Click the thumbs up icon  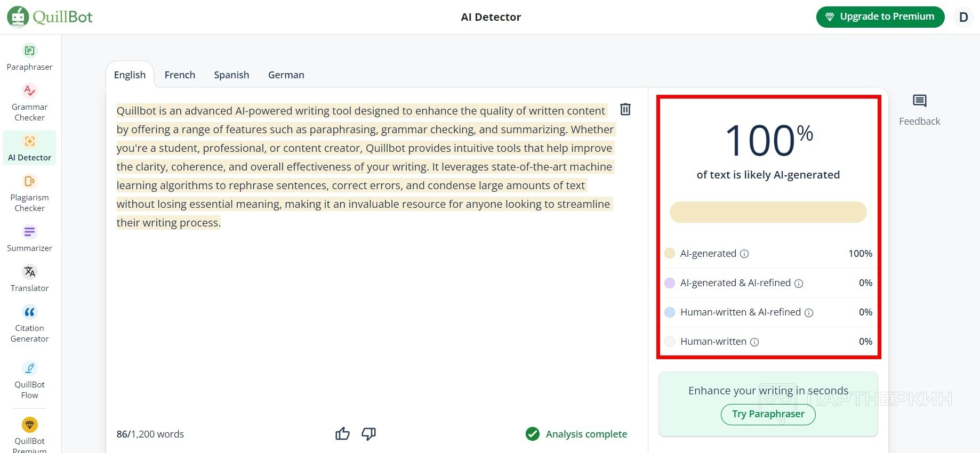[x=342, y=434]
